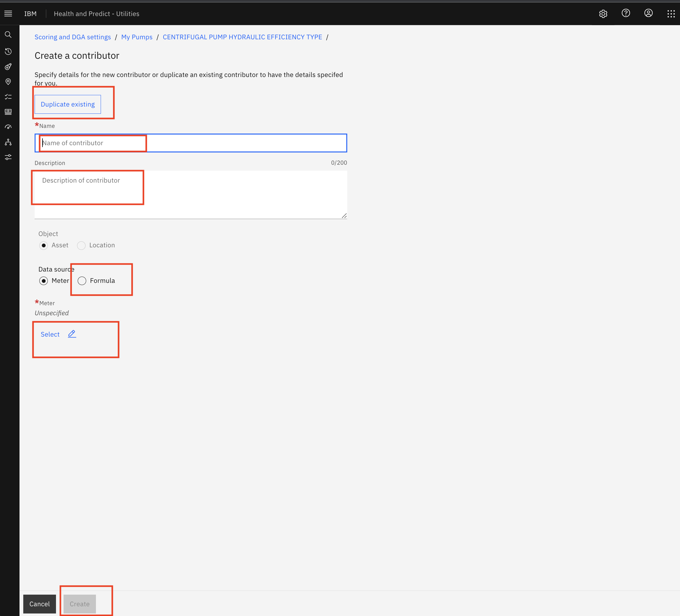680x616 pixels.
Task: Select Meter as the data source
Action: point(43,281)
